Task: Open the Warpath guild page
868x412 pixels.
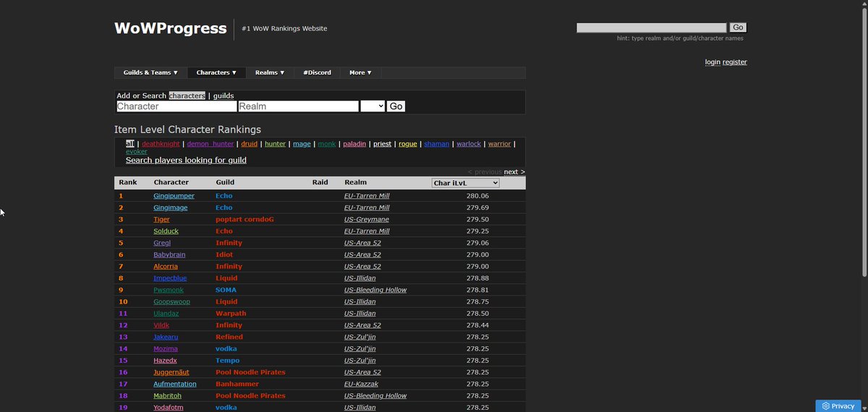Action: pos(231,314)
